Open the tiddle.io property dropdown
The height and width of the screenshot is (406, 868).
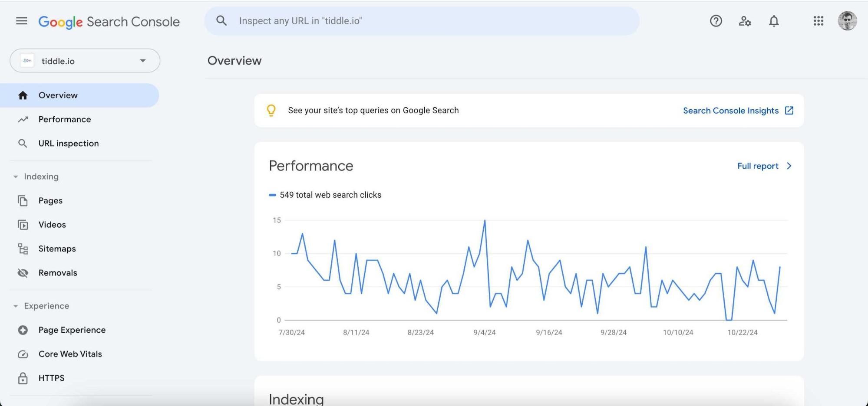(85, 61)
